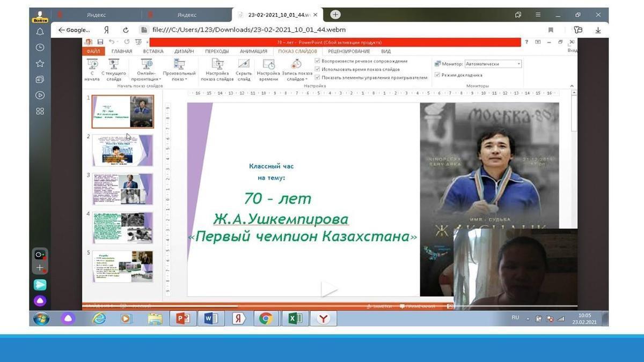Click the 'Настройка времени' icon
The width and height of the screenshot is (644, 362).
(x=268, y=65)
